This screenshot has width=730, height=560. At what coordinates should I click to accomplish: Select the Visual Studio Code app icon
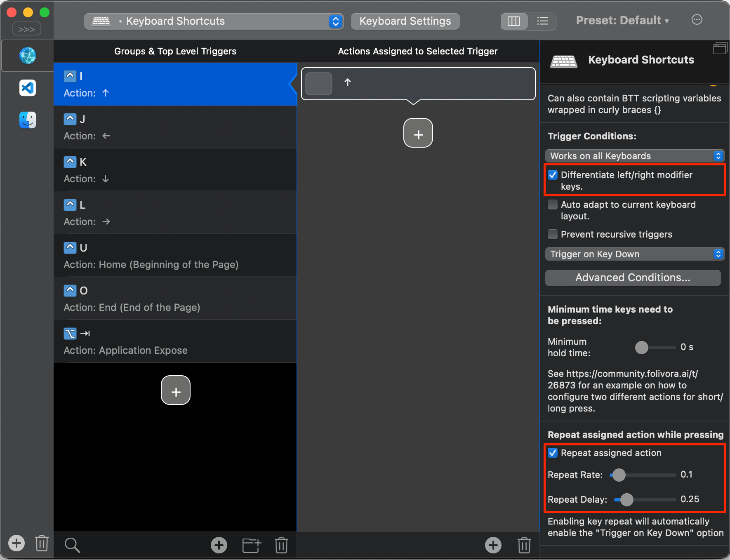tap(28, 88)
